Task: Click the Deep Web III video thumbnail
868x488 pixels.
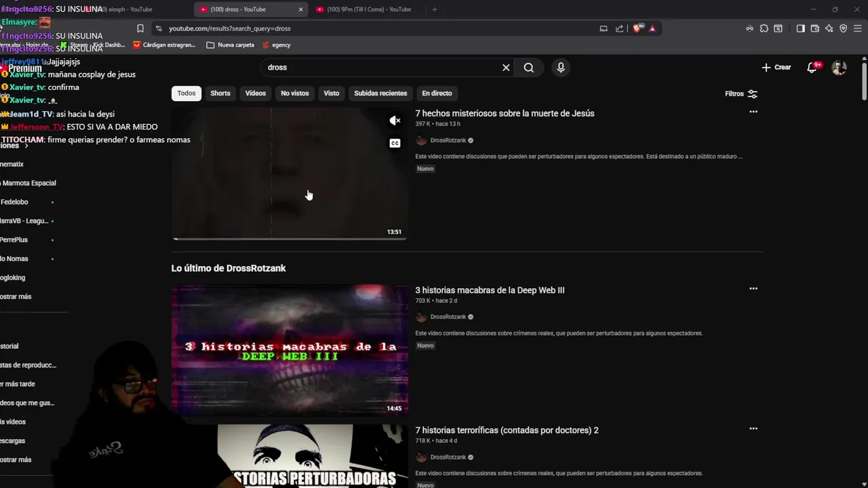Action: point(290,350)
